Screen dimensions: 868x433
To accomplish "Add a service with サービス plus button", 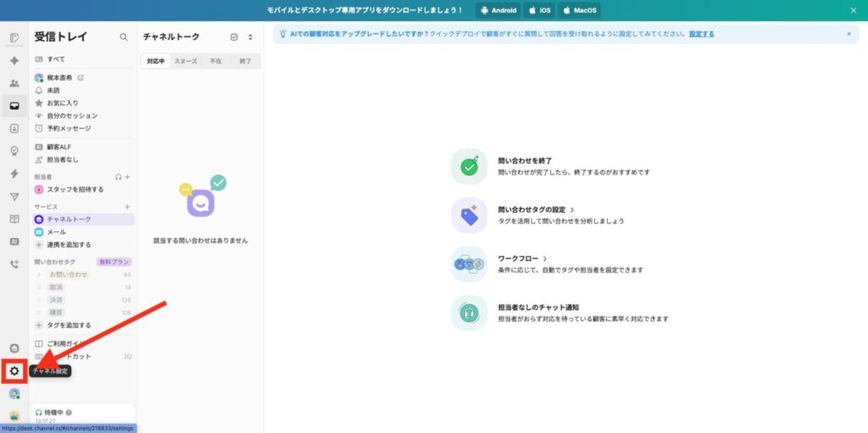I will tap(127, 207).
